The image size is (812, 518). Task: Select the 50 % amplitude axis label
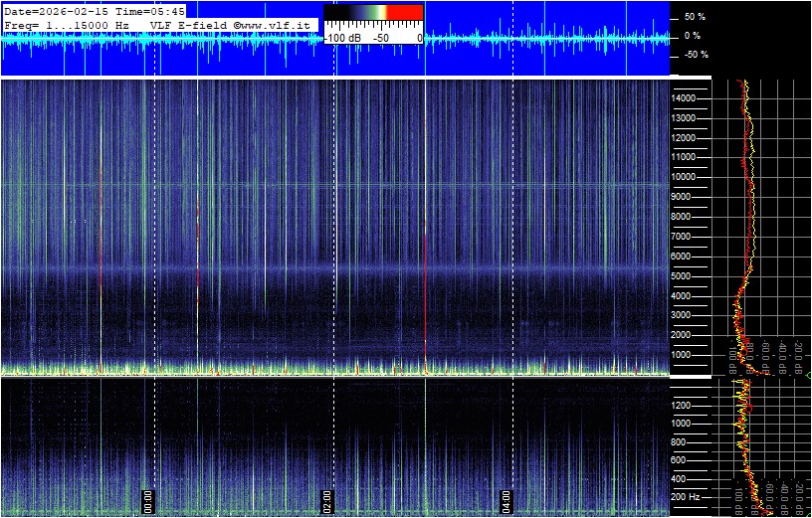[694, 18]
